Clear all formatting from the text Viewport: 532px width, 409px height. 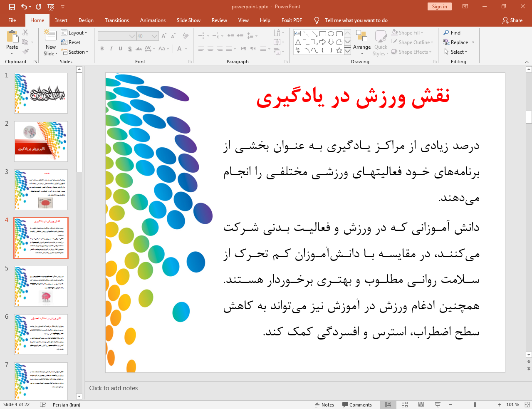point(186,36)
